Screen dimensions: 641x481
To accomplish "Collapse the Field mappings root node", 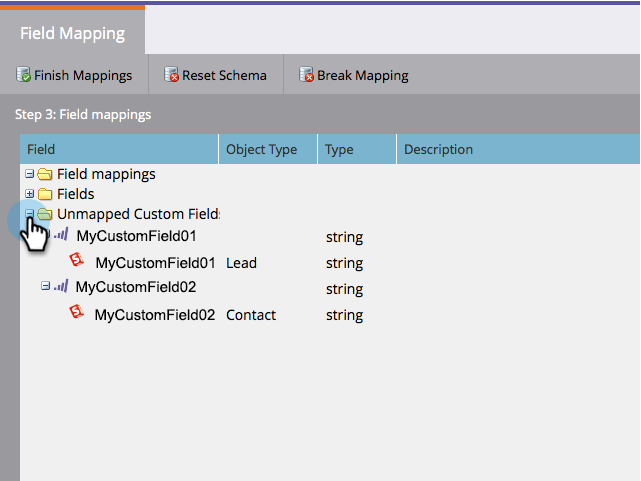I will [x=29, y=174].
